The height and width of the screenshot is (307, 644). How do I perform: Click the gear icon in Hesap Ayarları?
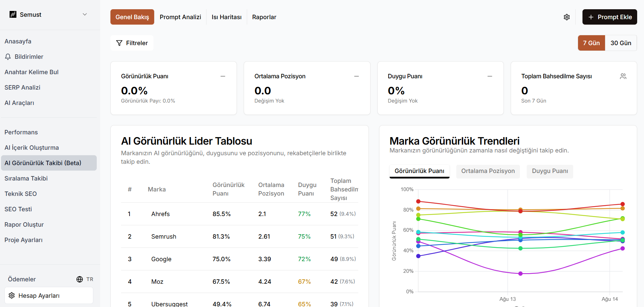[12, 295]
